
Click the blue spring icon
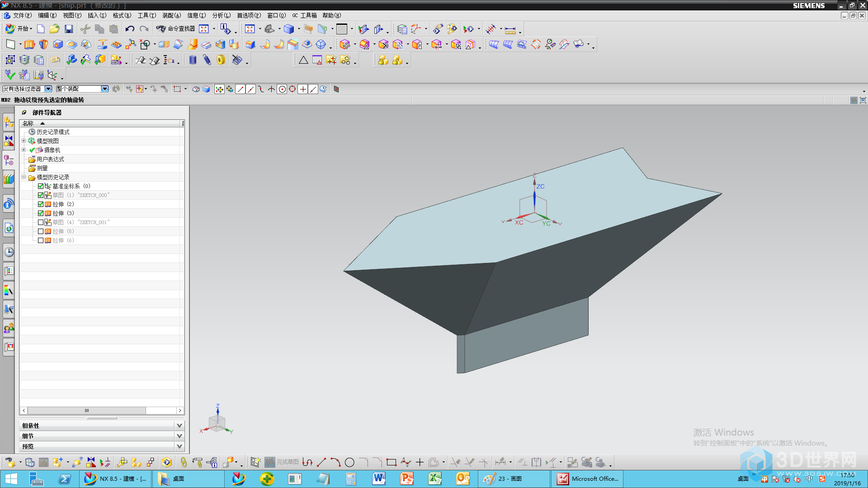[x=207, y=60]
